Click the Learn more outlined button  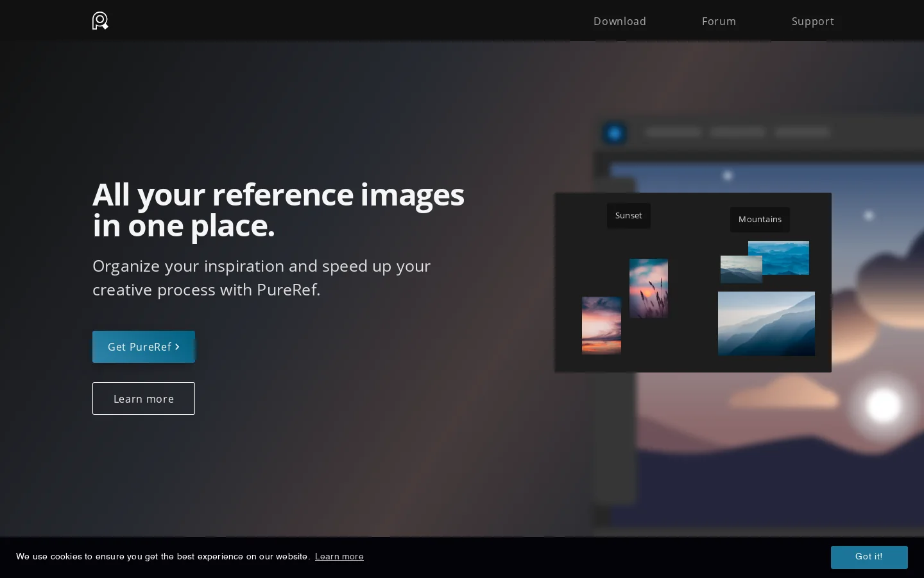click(x=144, y=399)
